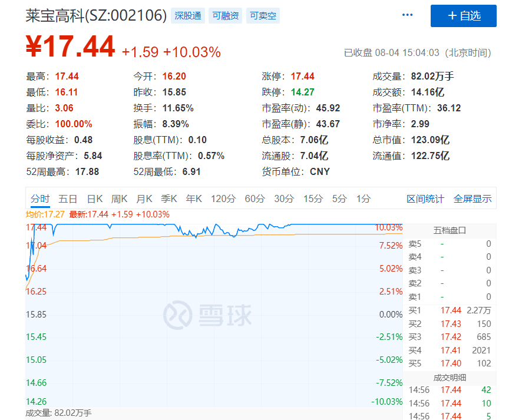Click 全屏显示 to show fullscreen chart
The height and width of the screenshot is (420, 522).
pos(472,199)
